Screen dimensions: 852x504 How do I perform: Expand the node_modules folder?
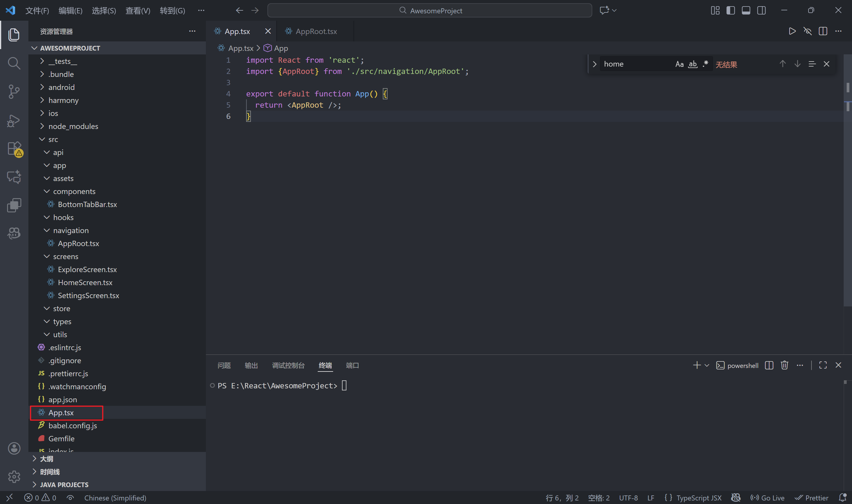[73, 126]
